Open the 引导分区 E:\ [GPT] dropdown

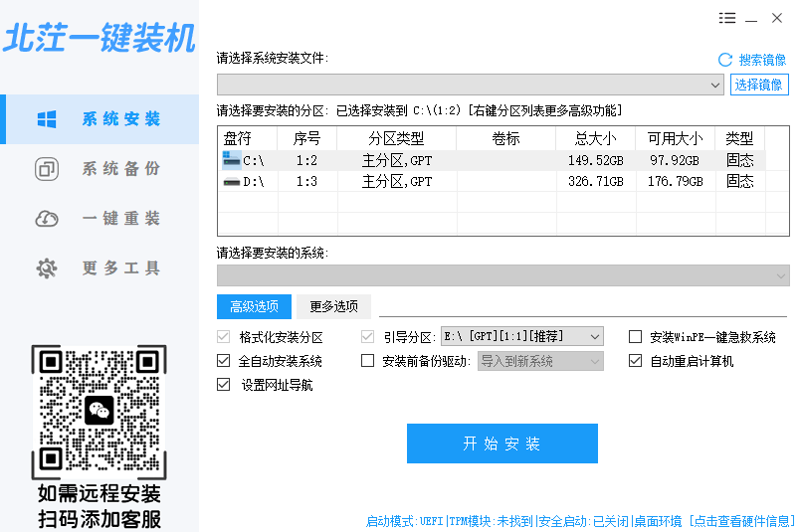pyautogui.click(x=521, y=336)
